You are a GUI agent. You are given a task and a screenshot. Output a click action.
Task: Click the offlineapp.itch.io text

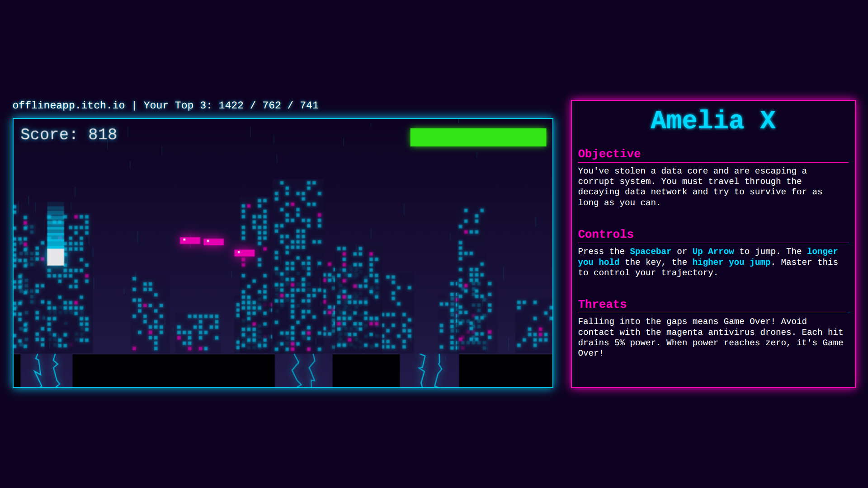(x=68, y=105)
